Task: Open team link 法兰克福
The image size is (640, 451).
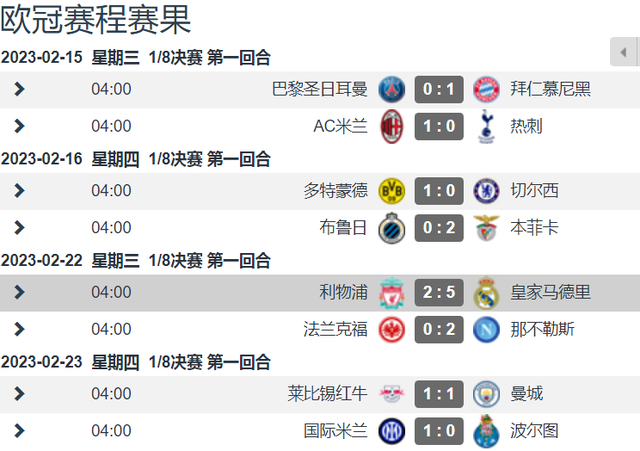Action: pos(336,329)
